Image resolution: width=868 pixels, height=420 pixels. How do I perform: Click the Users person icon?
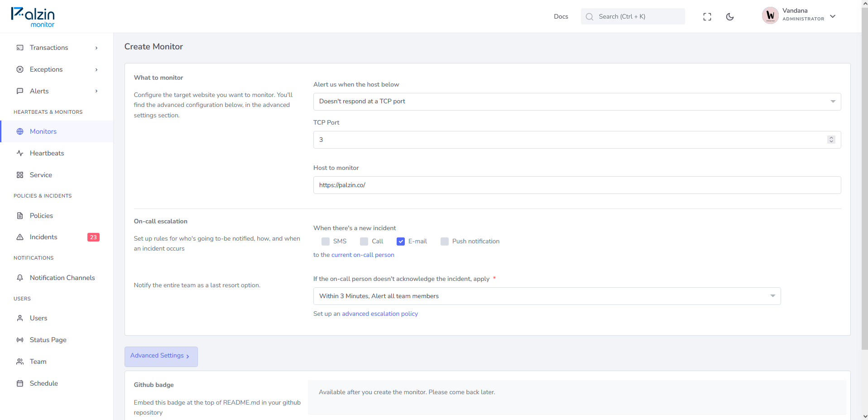tap(20, 318)
